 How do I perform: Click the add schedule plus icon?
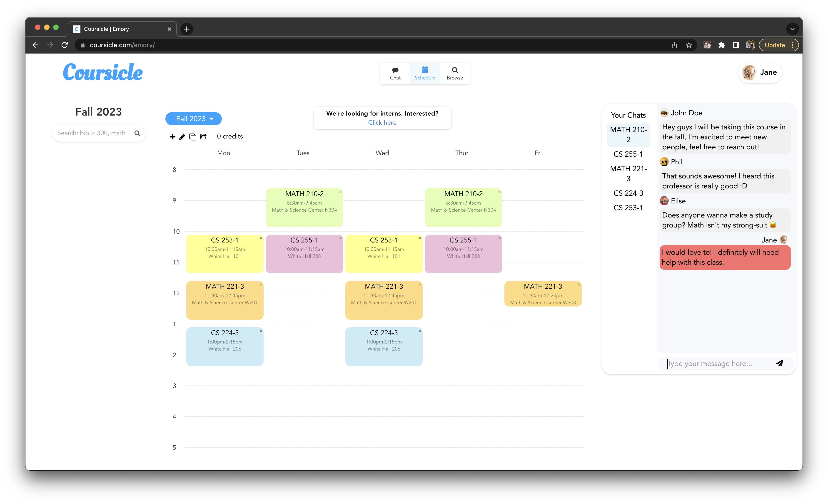pos(173,137)
